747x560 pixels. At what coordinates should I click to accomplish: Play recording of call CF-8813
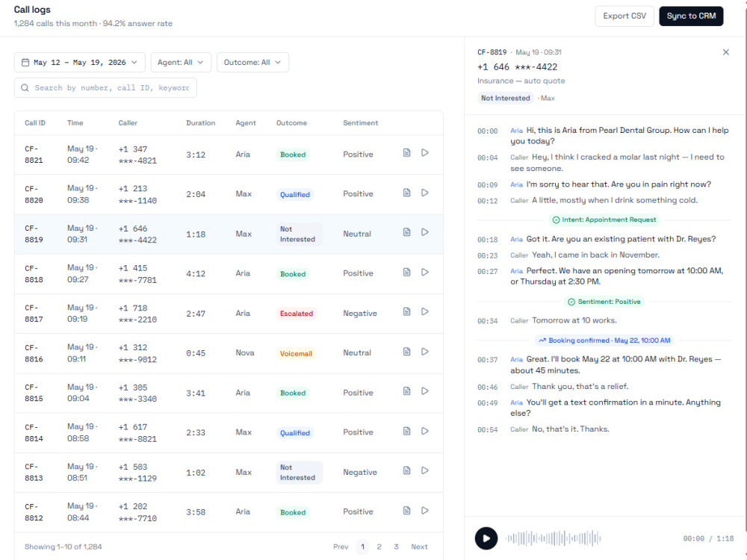(425, 471)
